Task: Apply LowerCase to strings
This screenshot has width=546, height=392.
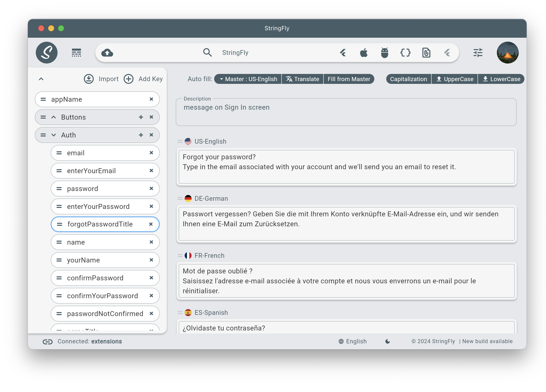Action: click(x=501, y=79)
